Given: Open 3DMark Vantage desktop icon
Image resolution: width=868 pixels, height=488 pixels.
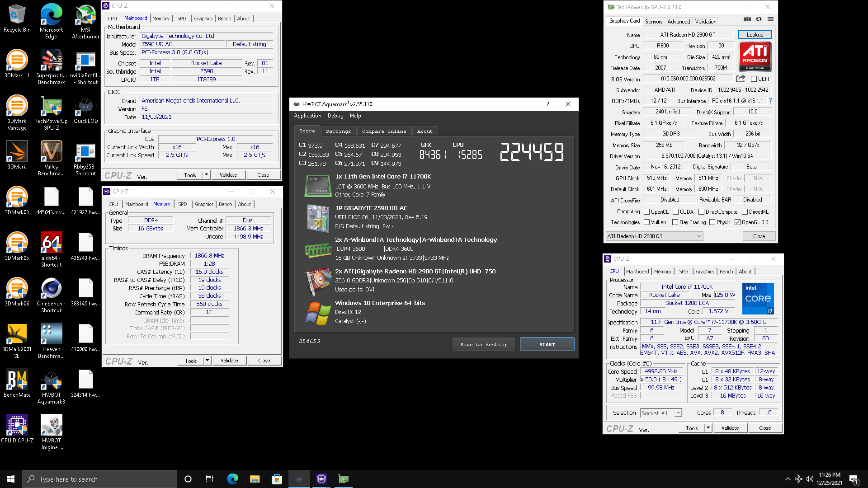Looking at the screenshot, I should pyautogui.click(x=17, y=113).
